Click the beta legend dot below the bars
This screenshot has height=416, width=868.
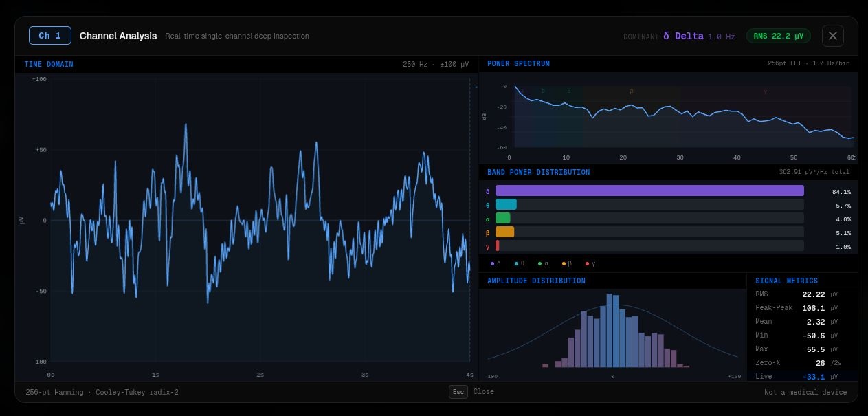coord(564,263)
